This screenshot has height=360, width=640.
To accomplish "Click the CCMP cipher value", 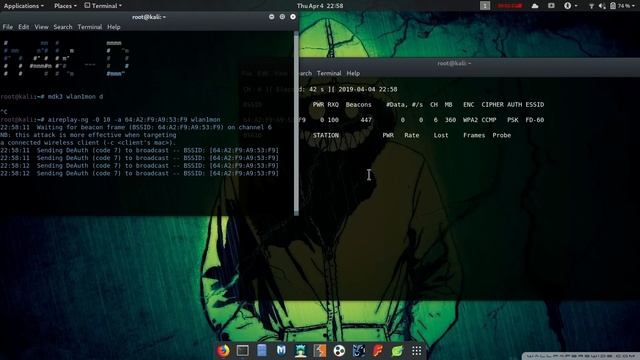I will pos(489,120).
